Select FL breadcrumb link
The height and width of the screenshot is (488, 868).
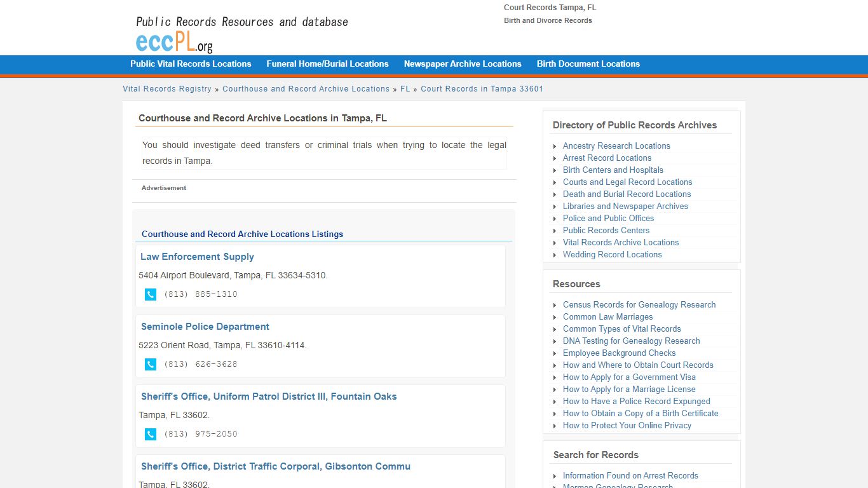point(405,89)
